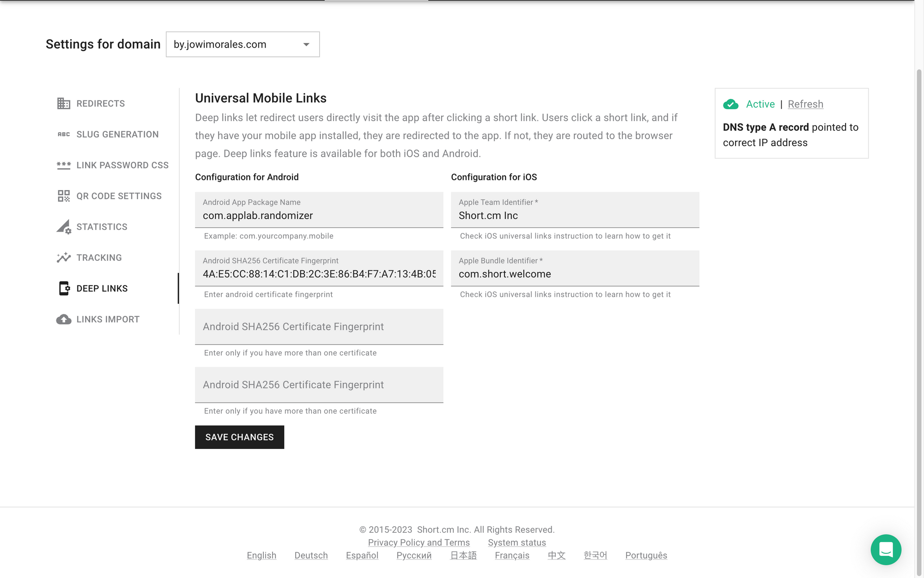Image resolution: width=924 pixels, height=578 pixels.
Task: Click the Statistics chart icon
Action: coord(63,227)
